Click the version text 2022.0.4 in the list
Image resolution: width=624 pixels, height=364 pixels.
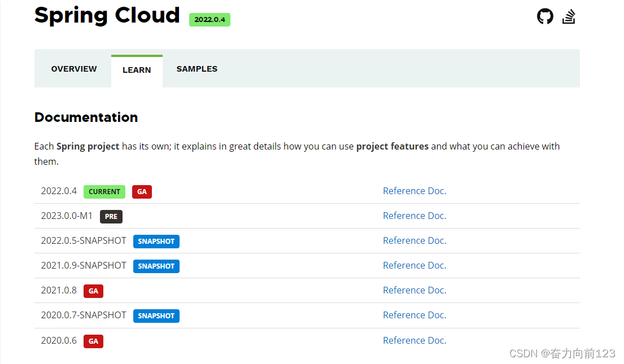pos(59,191)
